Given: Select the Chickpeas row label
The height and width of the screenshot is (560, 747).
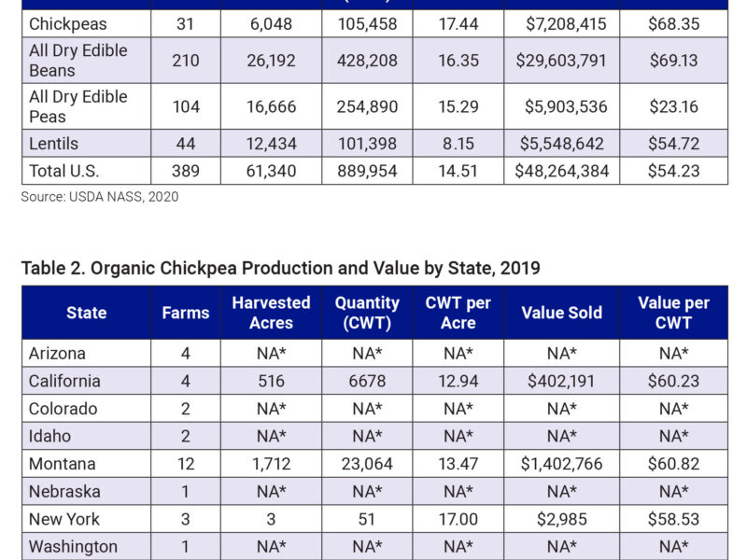Looking at the screenshot, I should click(68, 23).
